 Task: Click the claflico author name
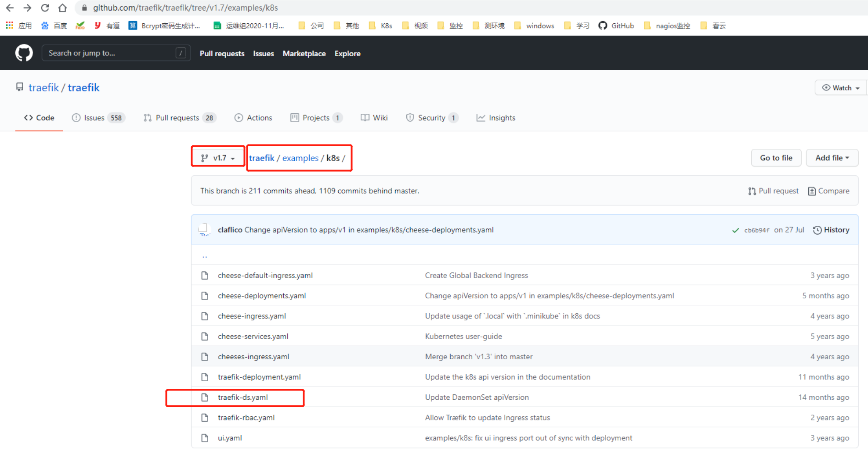[x=230, y=230]
